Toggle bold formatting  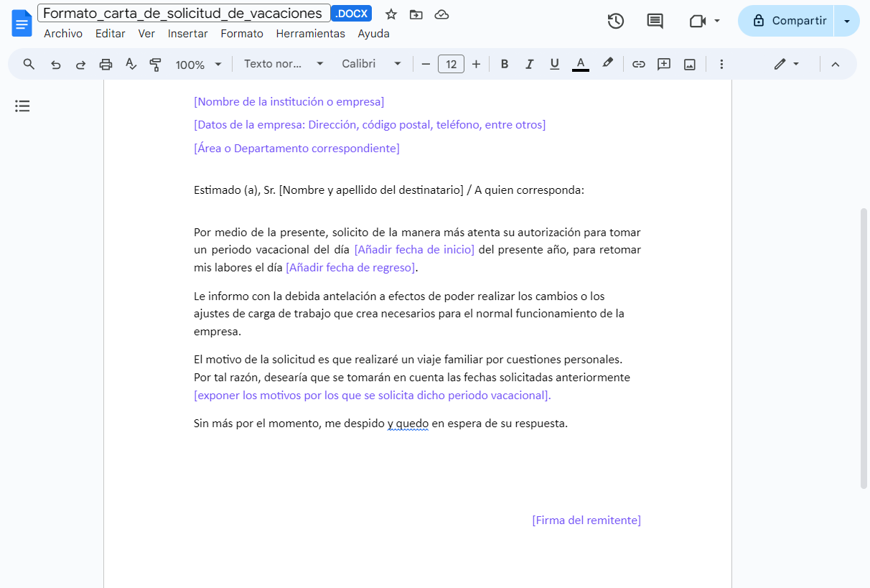pyautogui.click(x=505, y=64)
